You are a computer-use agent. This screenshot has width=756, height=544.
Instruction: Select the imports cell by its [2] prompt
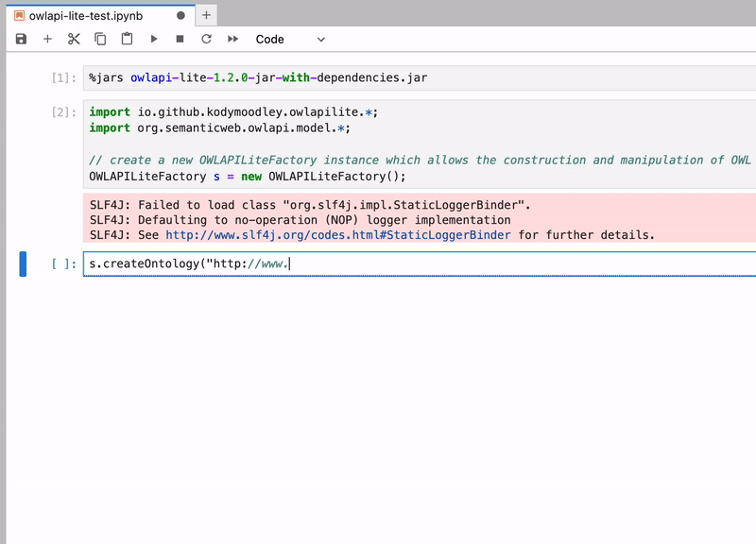[63, 111]
